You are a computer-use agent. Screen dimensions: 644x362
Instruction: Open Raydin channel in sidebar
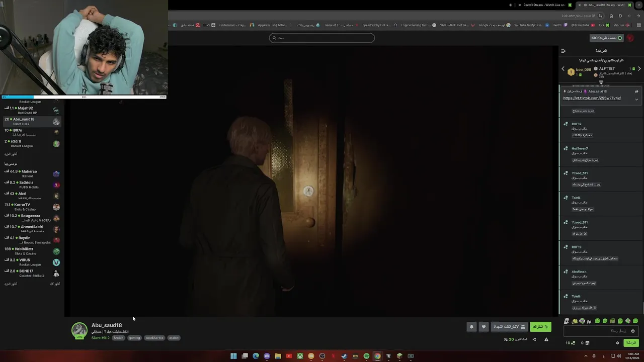(x=32, y=240)
